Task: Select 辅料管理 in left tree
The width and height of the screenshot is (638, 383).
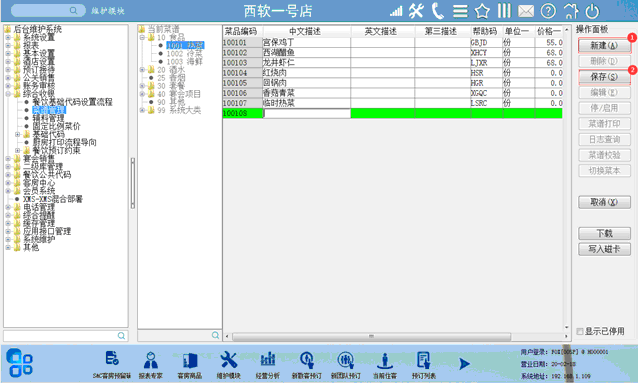Action: pyautogui.click(x=48, y=118)
